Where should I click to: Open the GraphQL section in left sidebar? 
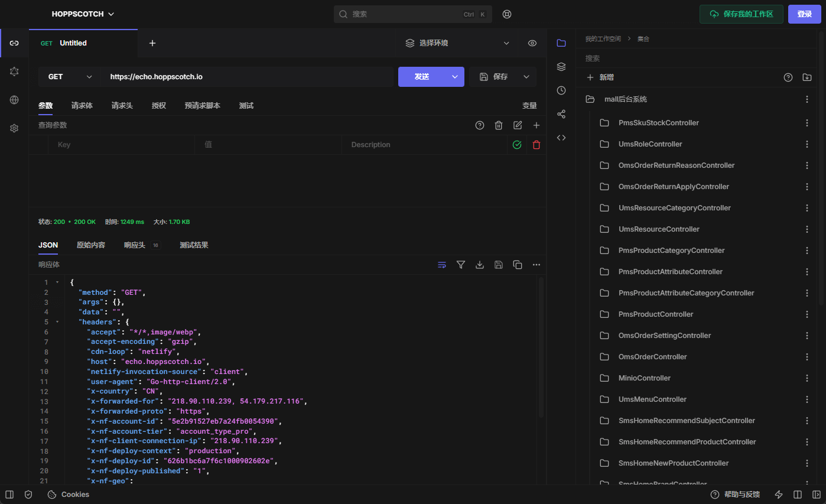point(14,71)
